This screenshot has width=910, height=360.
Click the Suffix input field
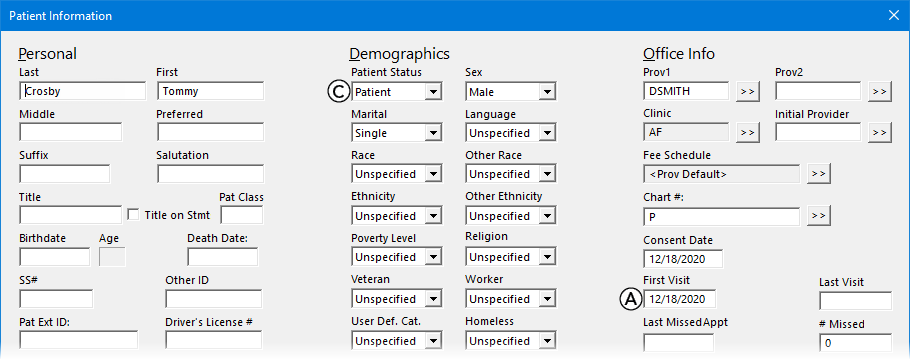[x=64, y=174]
